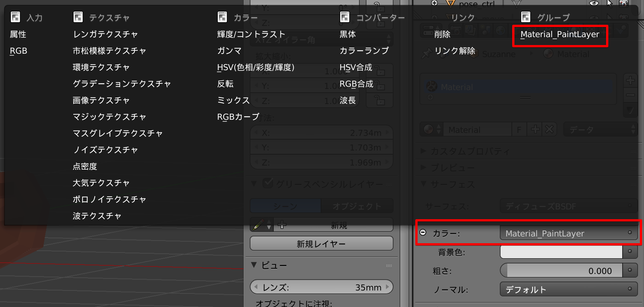Viewport: 644px width, 307px height.
Task: Click the 背景色 white color swatch
Action: (561, 252)
